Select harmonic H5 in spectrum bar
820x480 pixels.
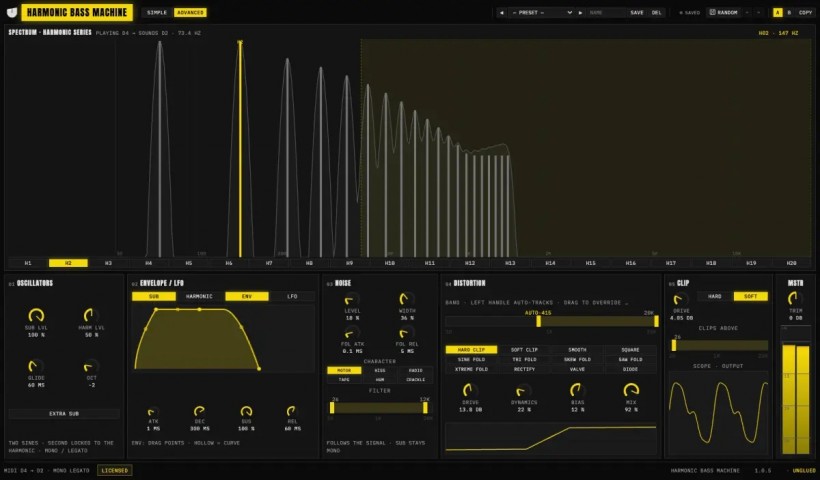tap(189, 263)
